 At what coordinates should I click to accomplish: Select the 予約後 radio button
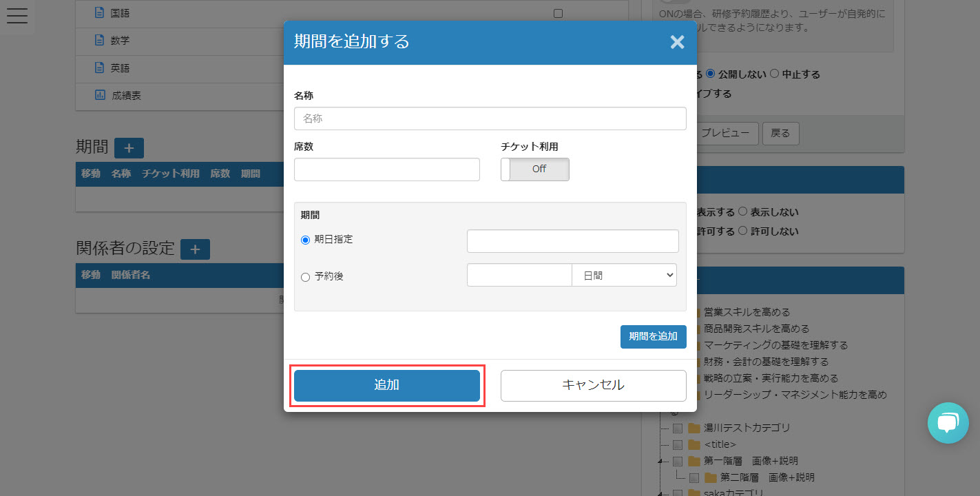point(306,277)
